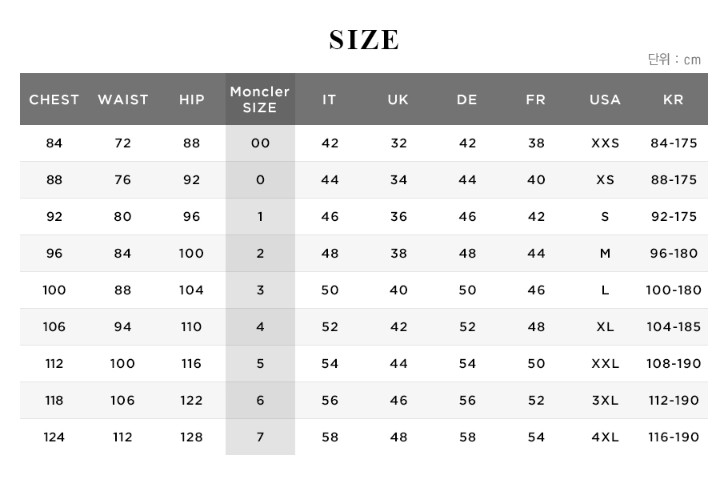Click the SIZE title heading
The height and width of the screenshot is (478, 727).
pos(364,40)
